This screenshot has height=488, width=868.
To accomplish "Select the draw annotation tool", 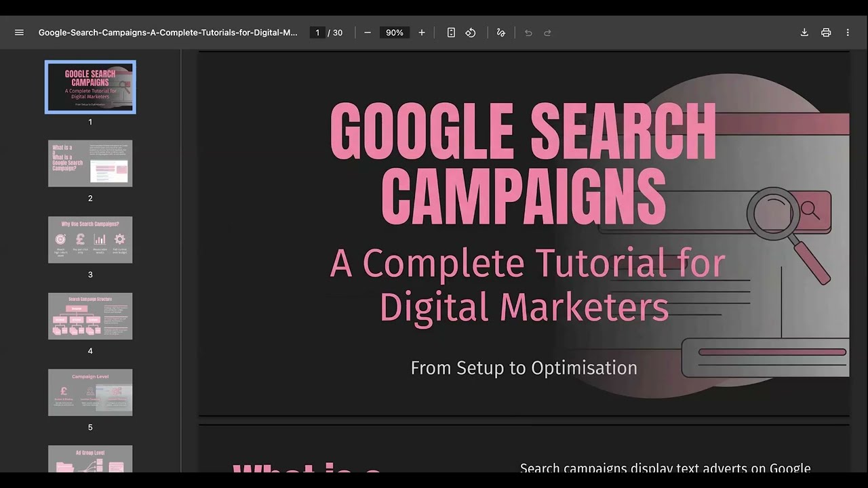I will click(x=501, y=33).
